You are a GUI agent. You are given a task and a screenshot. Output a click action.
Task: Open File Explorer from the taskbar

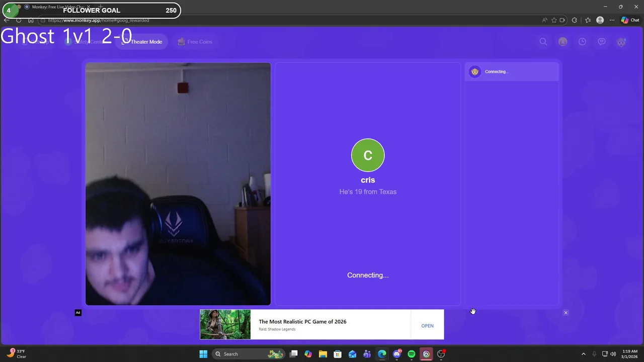pos(323,354)
